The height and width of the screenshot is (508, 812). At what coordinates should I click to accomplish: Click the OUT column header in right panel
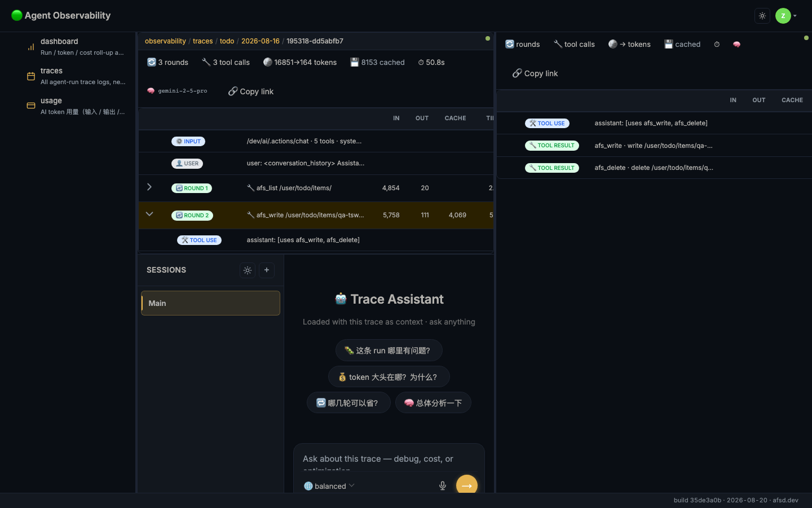click(759, 100)
